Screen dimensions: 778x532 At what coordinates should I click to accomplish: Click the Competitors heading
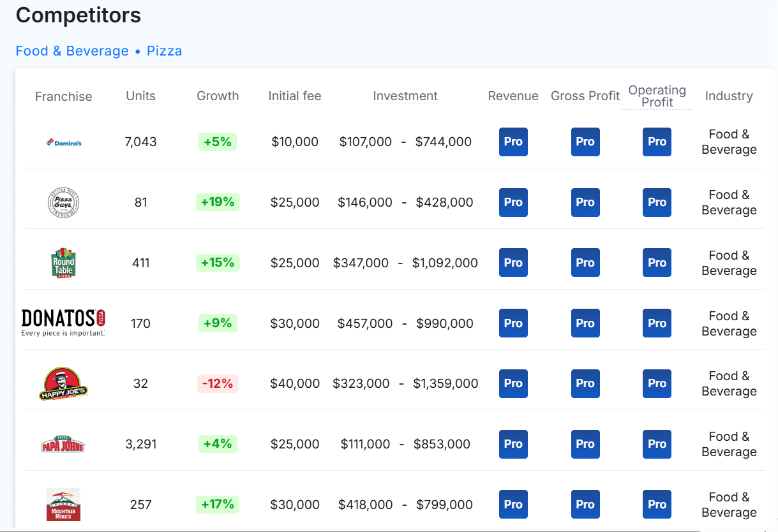tap(79, 15)
